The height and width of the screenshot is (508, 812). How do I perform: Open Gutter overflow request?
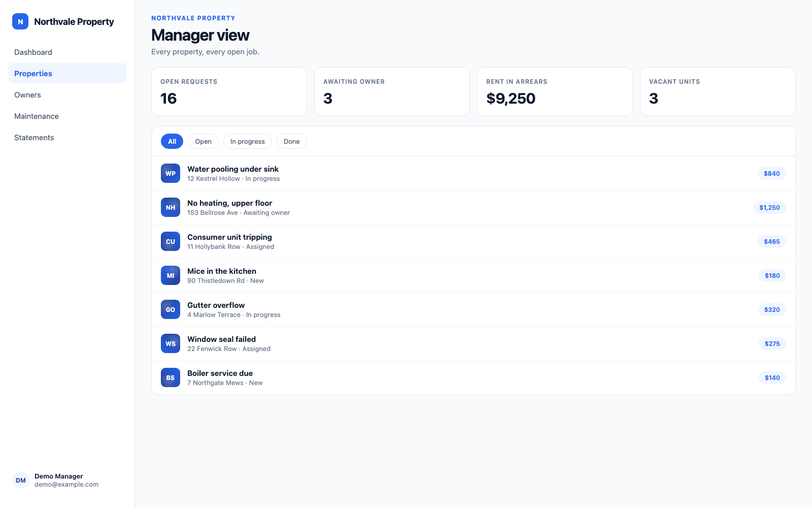(x=473, y=309)
